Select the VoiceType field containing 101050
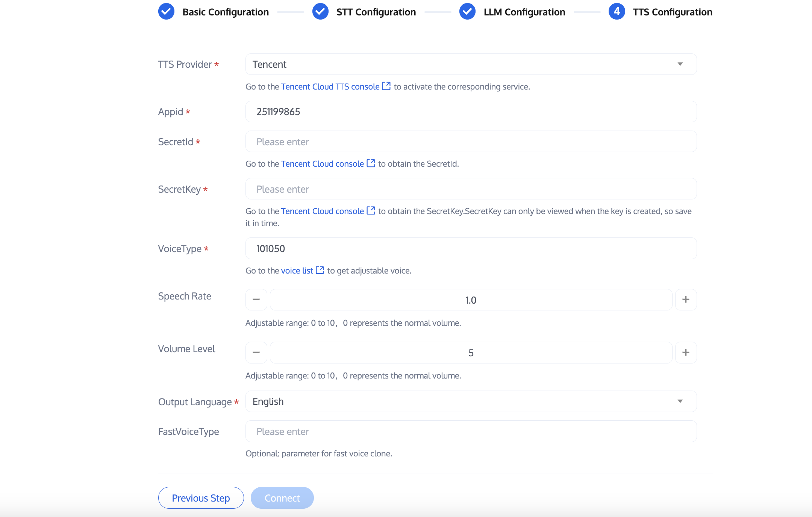 (471, 248)
